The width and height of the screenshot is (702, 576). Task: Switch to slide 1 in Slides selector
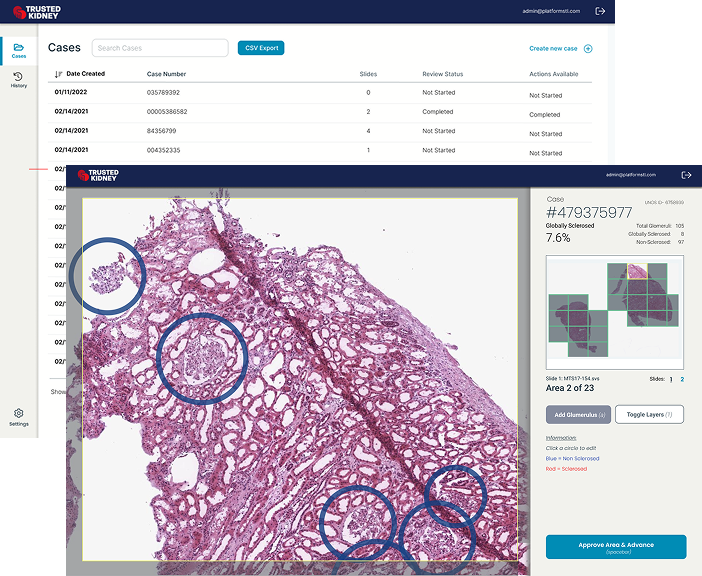[671, 380]
